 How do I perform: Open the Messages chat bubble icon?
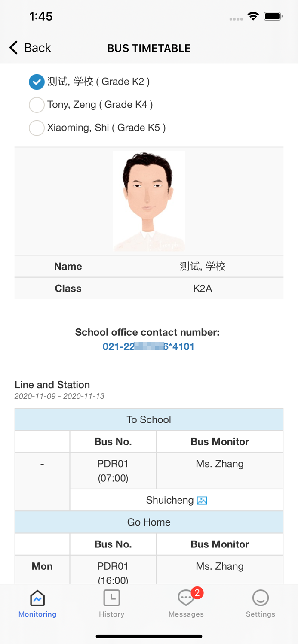[185, 598]
